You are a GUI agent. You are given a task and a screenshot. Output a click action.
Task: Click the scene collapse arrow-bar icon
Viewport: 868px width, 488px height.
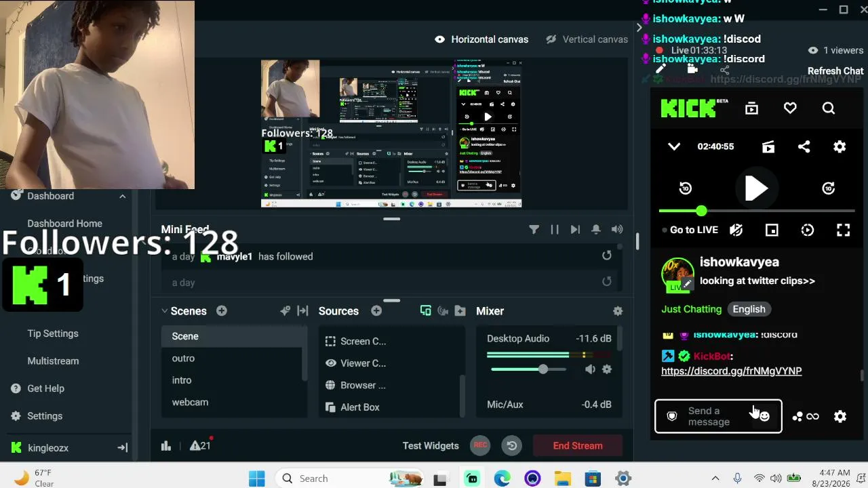(303, 311)
